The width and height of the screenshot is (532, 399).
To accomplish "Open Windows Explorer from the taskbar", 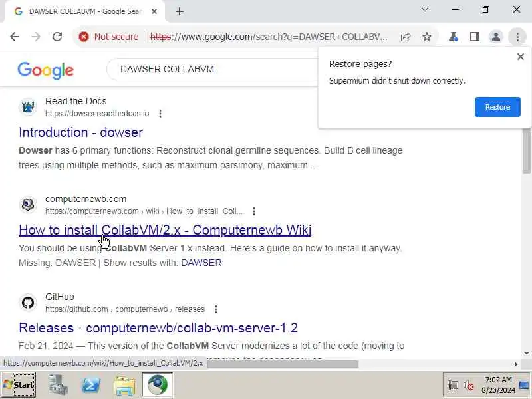I will tap(124, 385).
